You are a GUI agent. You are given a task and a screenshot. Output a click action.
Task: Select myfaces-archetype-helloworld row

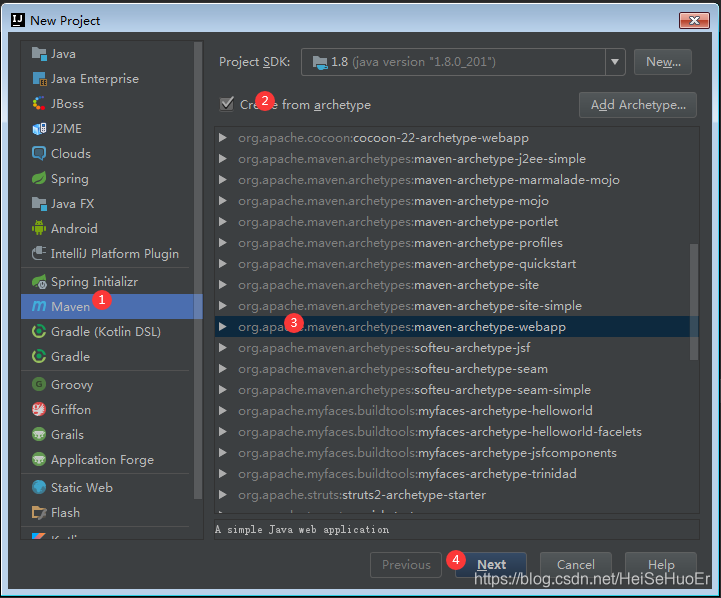pos(457,410)
